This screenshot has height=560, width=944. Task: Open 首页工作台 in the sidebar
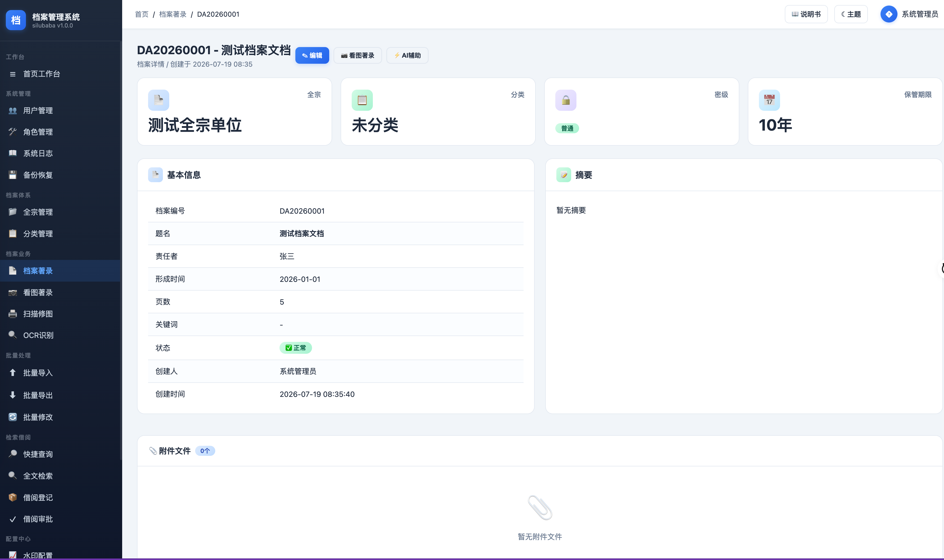click(x=60, y=74)
